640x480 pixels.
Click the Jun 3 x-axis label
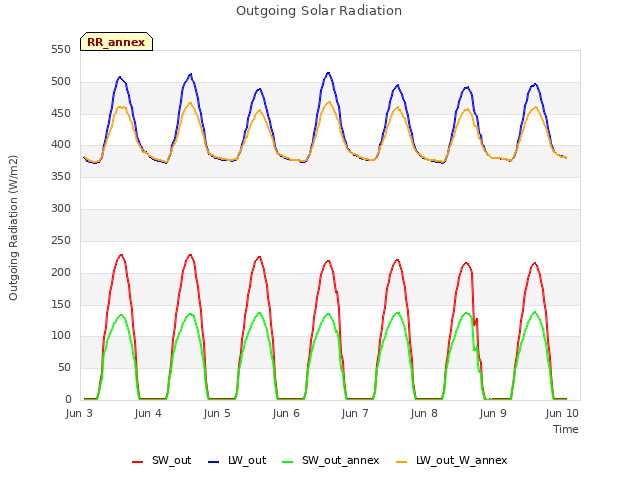(79, 413)
